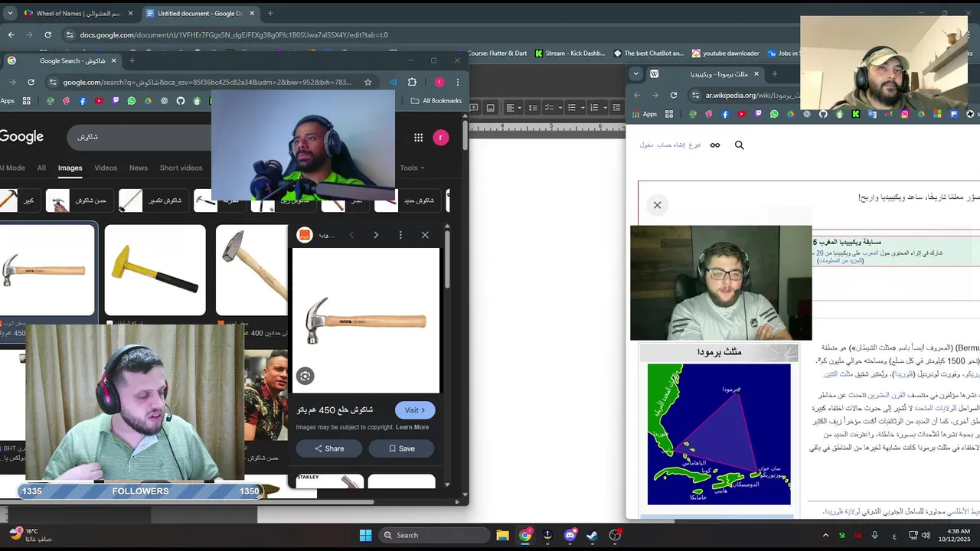The width and height of the screenshot is (980, 551).
Task: Click Visit button in image preview
Action: click(x=415, y=410)
